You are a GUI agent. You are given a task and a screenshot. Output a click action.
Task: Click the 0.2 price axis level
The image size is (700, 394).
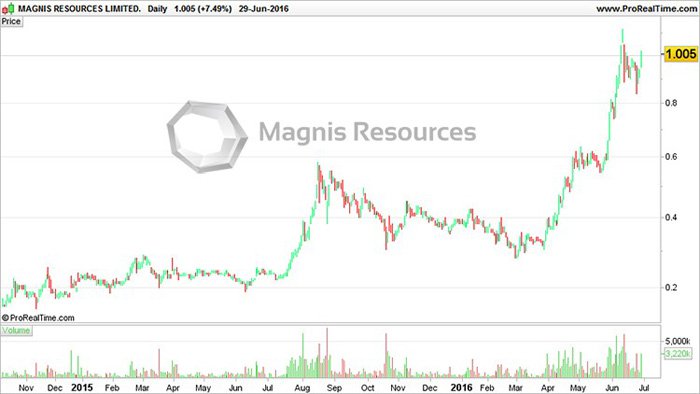[x=671, y=287]
